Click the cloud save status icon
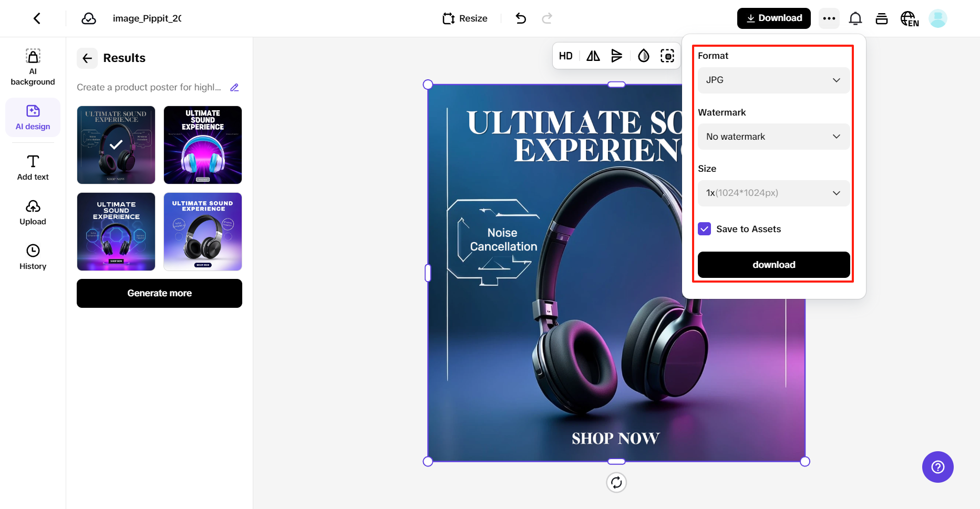The image size is (980, 509). click(x=89, y=18)
